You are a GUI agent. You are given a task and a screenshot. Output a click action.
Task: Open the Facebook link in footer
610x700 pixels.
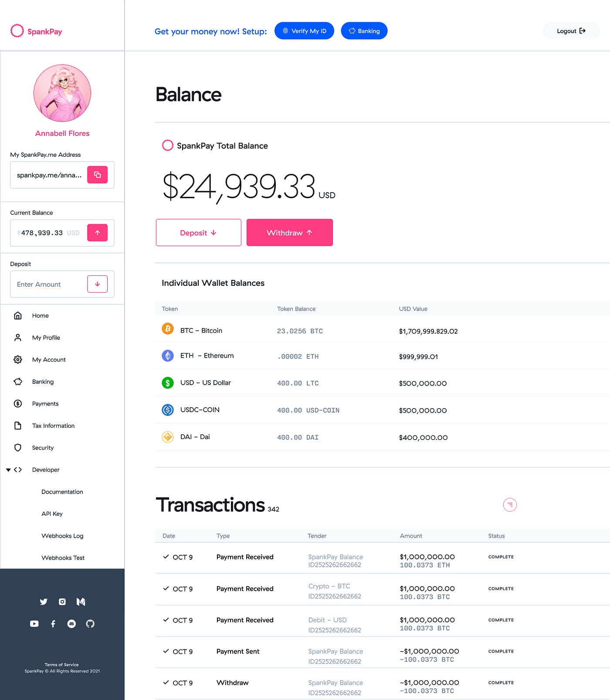pos(53,624)
